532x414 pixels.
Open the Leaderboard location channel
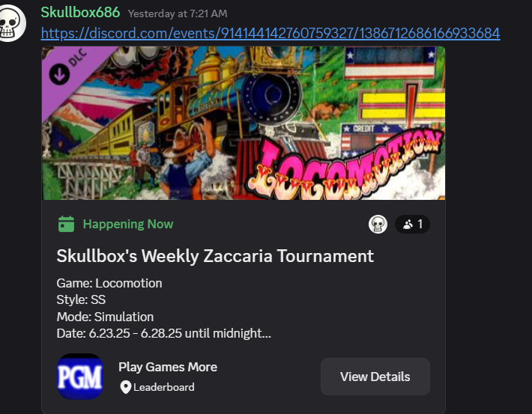click(164, 387)
